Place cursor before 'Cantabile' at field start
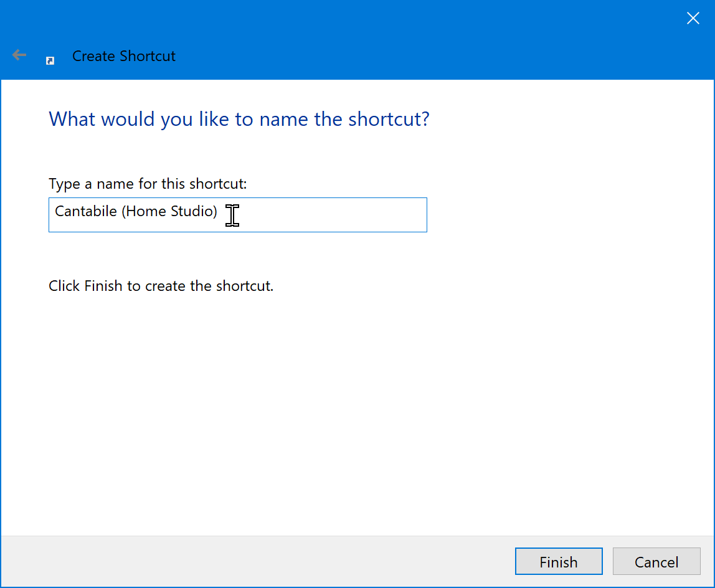 (x=55, y=212)
